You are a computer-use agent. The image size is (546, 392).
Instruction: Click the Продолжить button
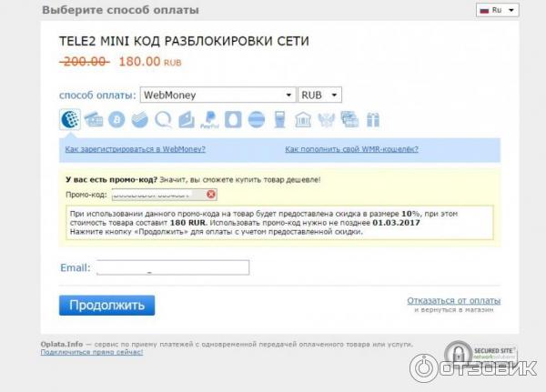click(x=106, y=306)
